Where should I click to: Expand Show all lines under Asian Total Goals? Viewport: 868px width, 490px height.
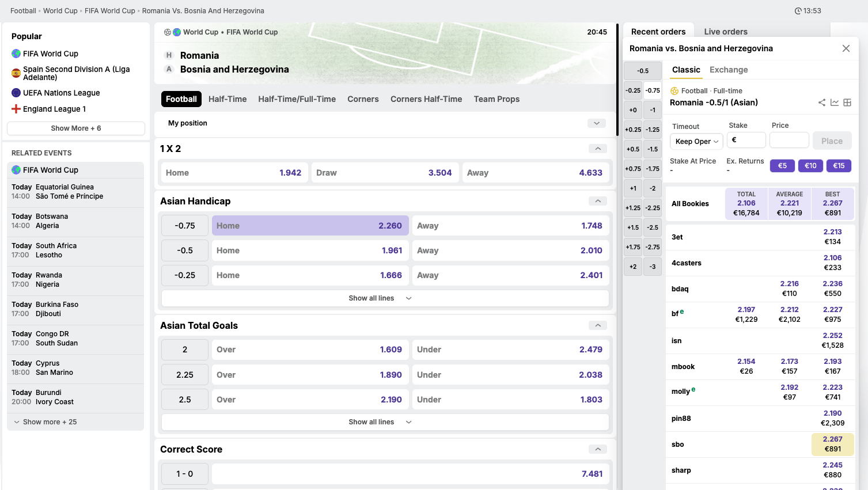point(385,421)
